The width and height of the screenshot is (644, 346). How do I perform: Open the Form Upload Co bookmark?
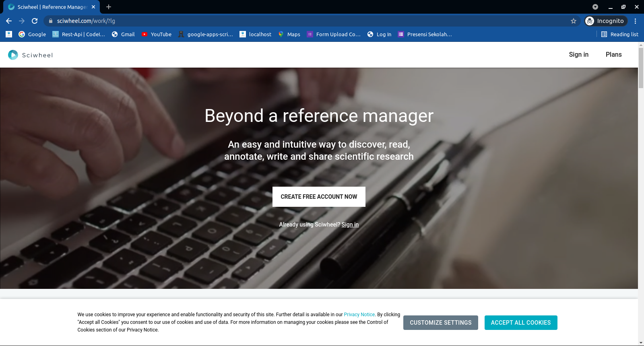[334, 34]
